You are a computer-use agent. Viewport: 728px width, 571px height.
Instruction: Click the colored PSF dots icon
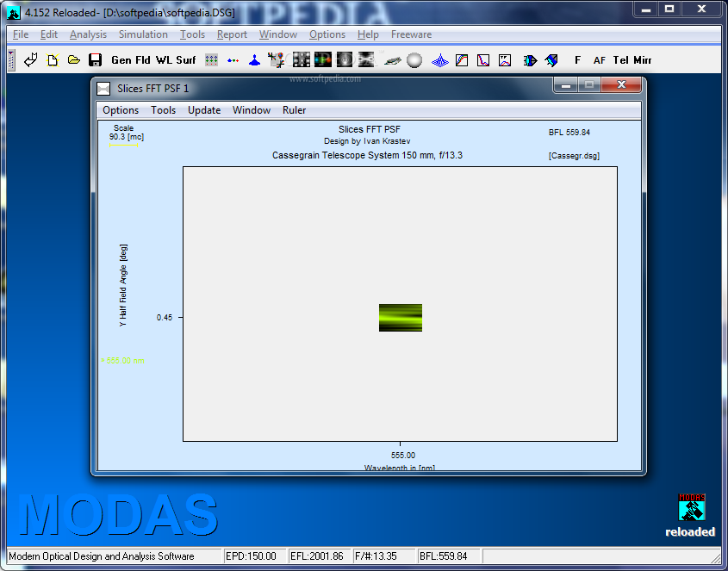point(323,59)
